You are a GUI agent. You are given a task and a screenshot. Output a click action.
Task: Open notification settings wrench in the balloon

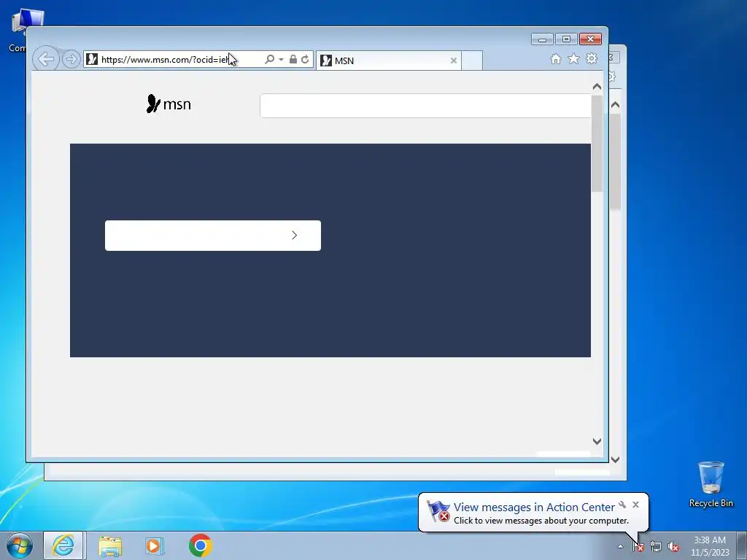tap(622, 505)
